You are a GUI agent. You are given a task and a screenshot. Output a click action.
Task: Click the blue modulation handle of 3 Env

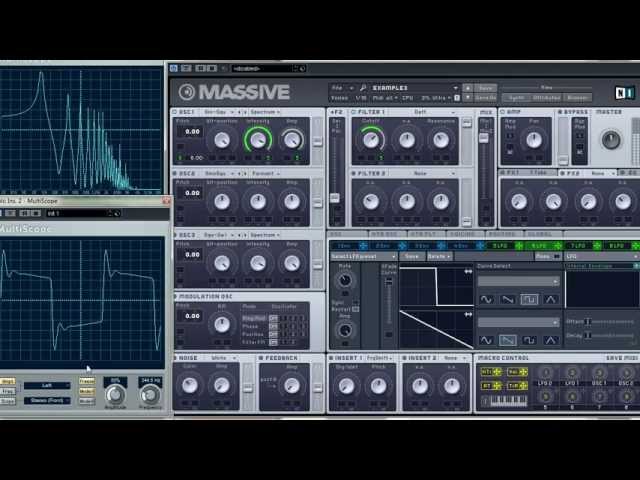pos(441,246)
